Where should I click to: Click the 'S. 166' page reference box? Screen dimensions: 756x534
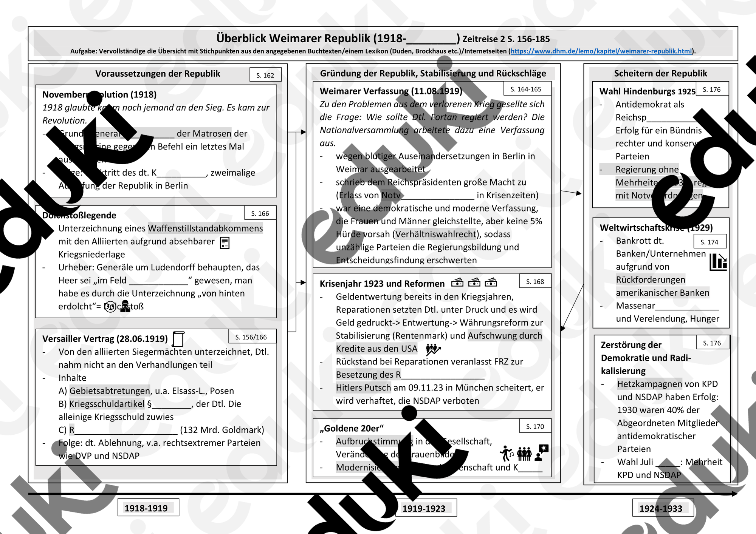coord(260,213)
